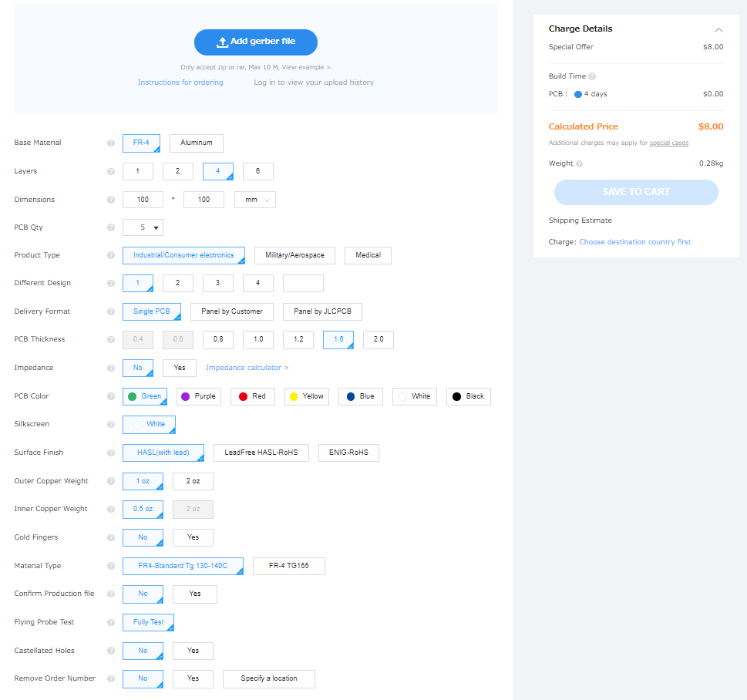The height and width of the screenshot is (700, 747).
Task: Select Yes for Gold Fingers
Action: (193, 537)
